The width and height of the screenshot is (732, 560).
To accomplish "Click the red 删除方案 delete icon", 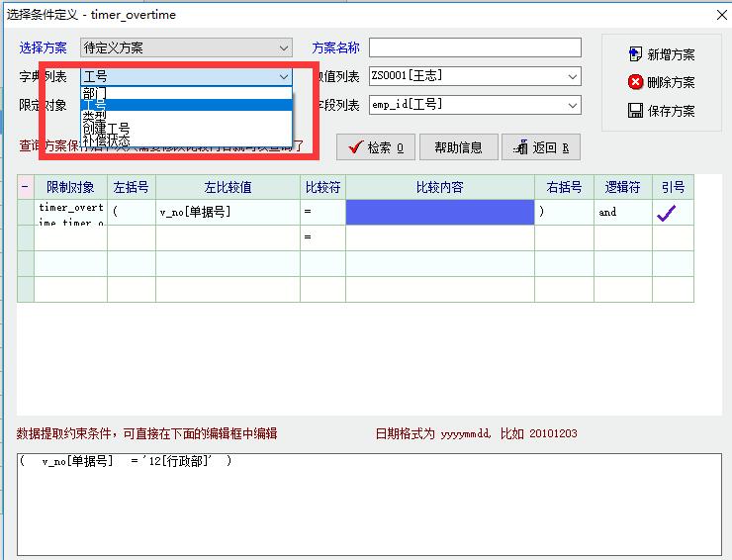I will [x=635, y=82].
